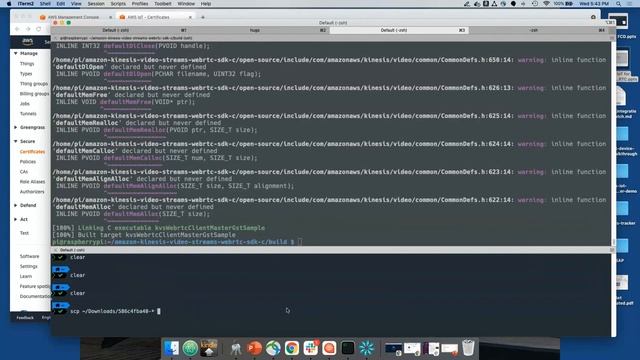Switch to the hugo iTerm tab
The height and width of the screenshot is (360, 640).
pos(260,30)
